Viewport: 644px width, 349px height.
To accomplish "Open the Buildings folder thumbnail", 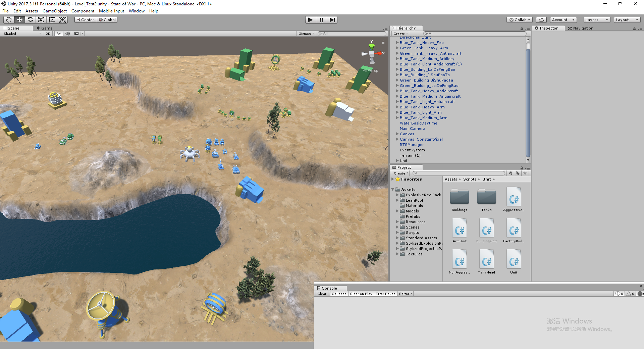I will click(460, 197).
